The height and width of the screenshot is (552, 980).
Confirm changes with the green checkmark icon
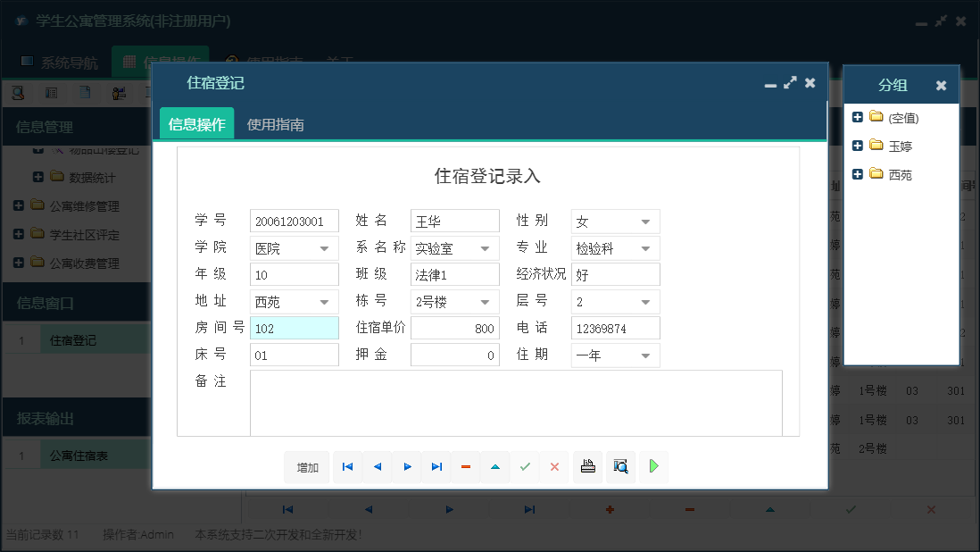[x=525, y=466]
